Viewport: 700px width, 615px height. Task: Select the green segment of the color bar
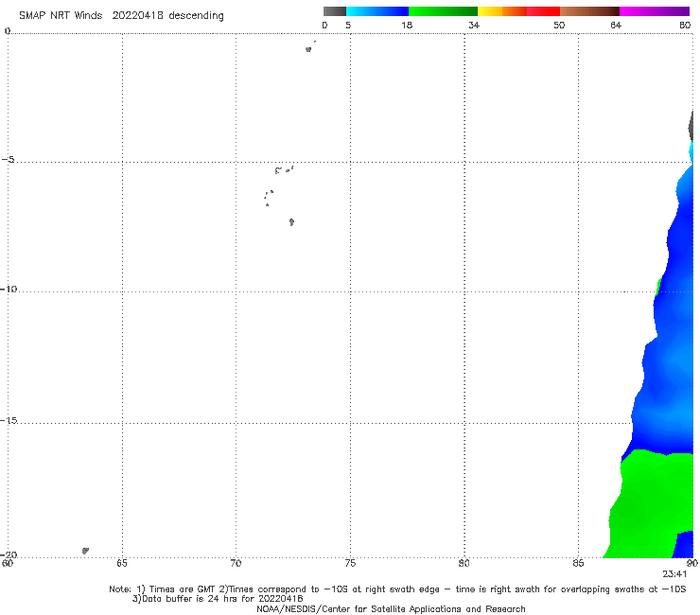[x=443, y=11]
